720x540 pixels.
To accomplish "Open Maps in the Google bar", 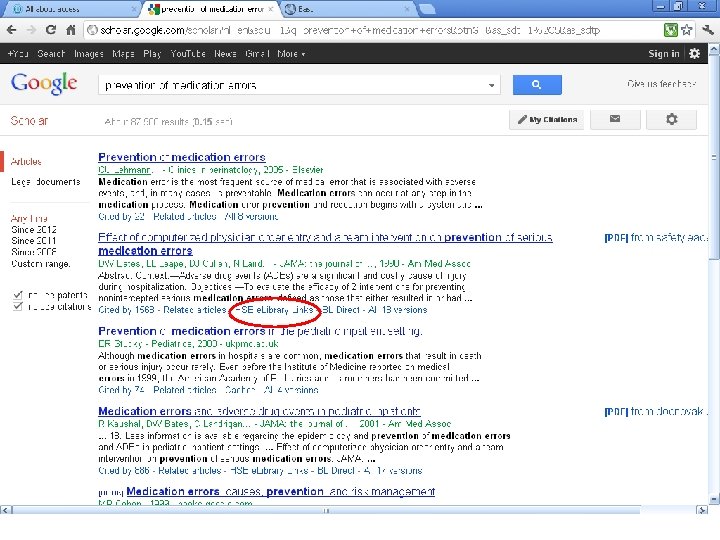I will point(123,54).
